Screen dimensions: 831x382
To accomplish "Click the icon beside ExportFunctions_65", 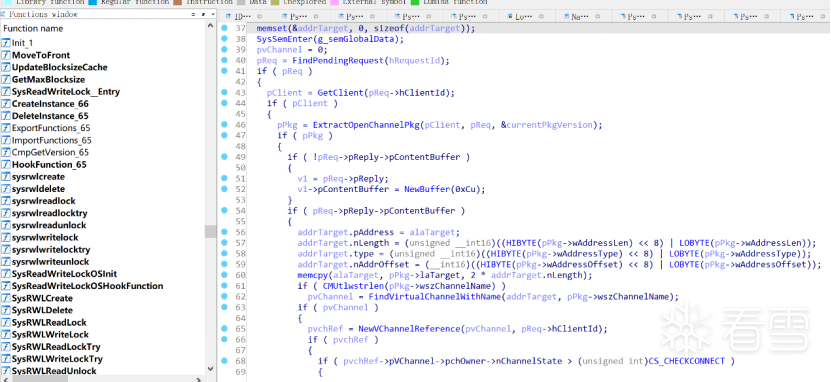I will (x=6, y=128).
